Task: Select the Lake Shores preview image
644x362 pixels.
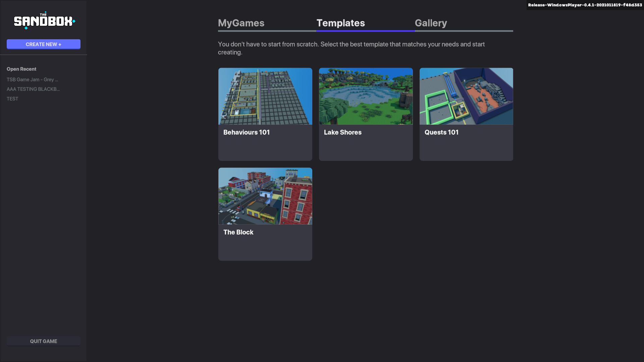Action: point(366,96)
